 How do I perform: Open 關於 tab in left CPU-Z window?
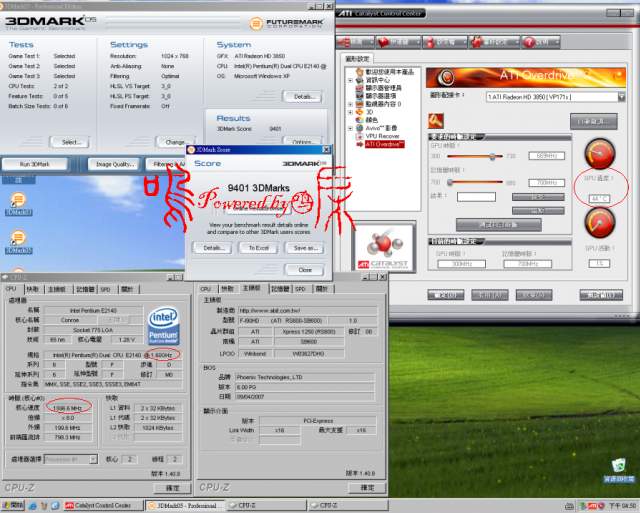(128, 289)
